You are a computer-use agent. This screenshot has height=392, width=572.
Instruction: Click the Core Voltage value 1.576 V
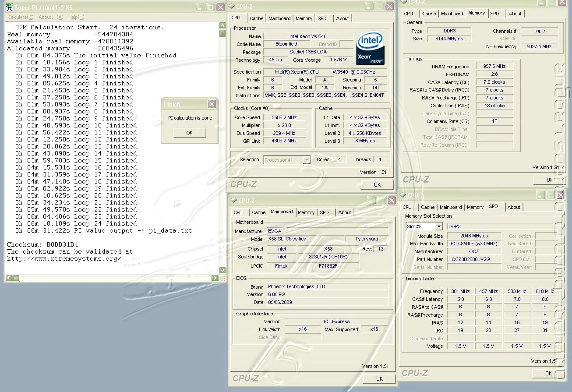point(339,60)
